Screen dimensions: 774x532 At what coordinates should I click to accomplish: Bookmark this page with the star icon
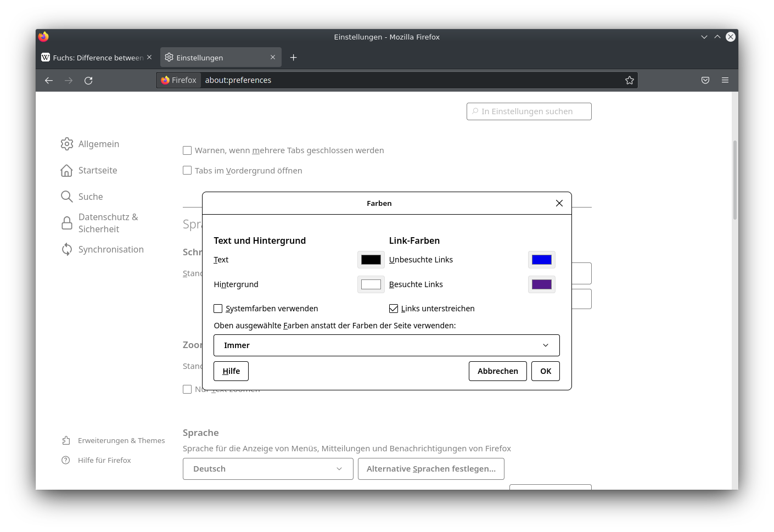click(629, 81)
